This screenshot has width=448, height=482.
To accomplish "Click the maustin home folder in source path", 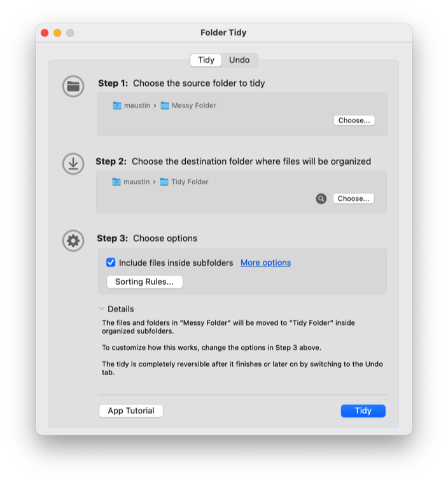I will (x=132, y=106).
